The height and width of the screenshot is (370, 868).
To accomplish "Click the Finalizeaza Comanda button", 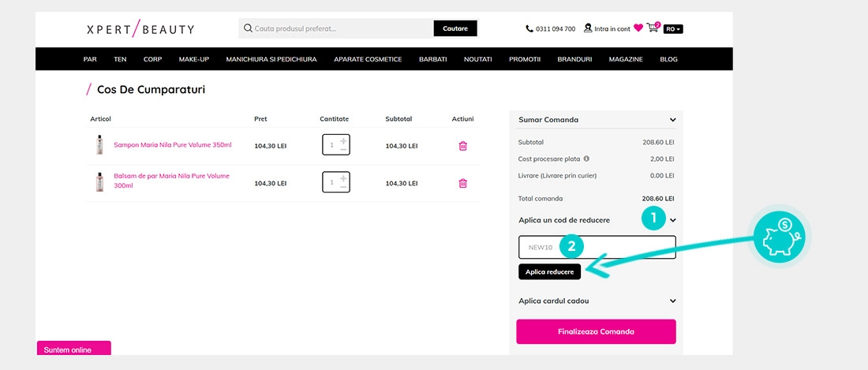I will coord(597,332).
